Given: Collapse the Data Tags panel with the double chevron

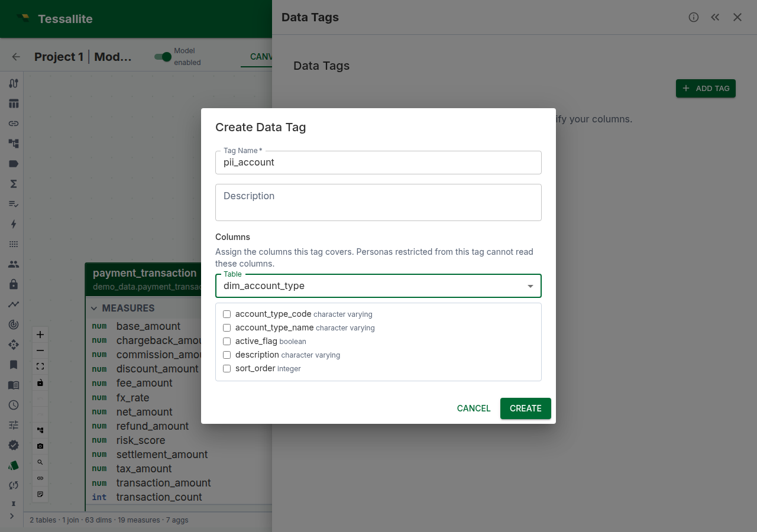Looking at the screenshot, I should click(715, 17).
